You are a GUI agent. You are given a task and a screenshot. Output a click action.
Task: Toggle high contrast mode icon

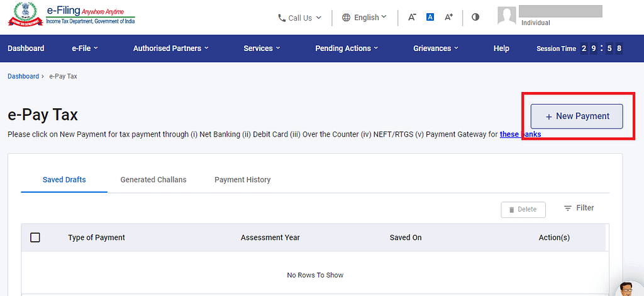tap(475, 17)
